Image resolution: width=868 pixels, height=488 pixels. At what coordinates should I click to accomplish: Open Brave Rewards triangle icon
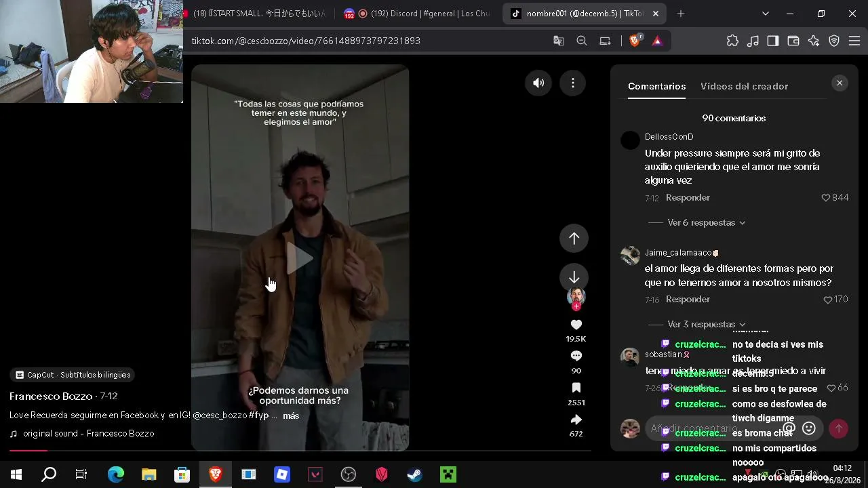pyautogui.click(x=657, y=41)
